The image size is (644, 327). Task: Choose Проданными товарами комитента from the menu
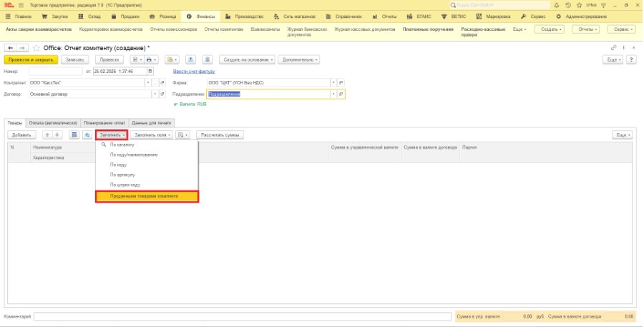click(147, 196)
